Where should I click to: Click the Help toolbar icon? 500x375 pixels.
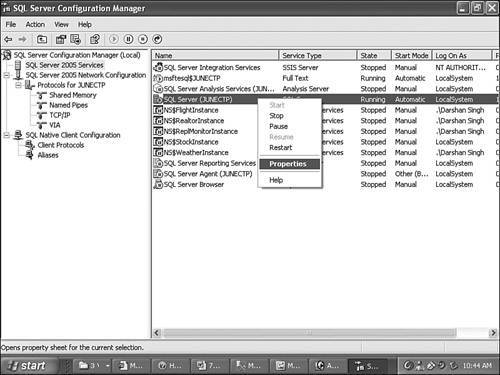pyautogui.click(x=95, y=39)
